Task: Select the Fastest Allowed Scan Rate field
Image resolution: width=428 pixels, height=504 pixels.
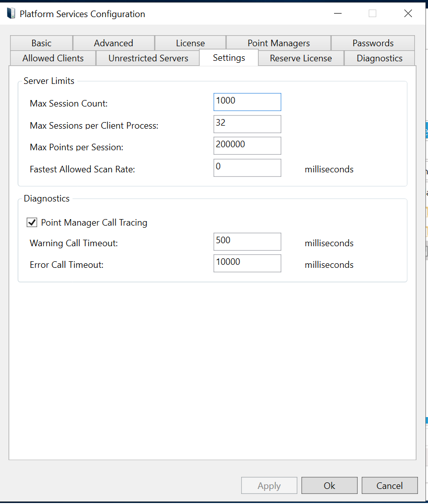Action: pyautogui.click(x=247, y=168)
